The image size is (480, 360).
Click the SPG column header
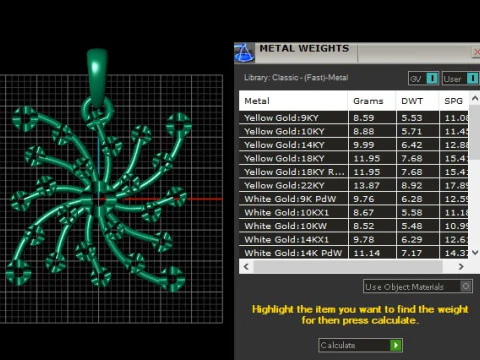pyautogui.click(x=454, y=101)
